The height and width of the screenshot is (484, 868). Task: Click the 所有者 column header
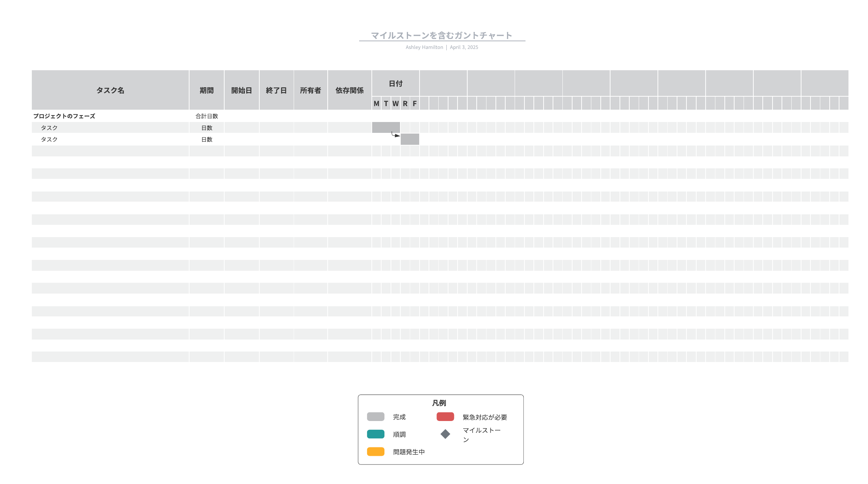pos(310,90)
